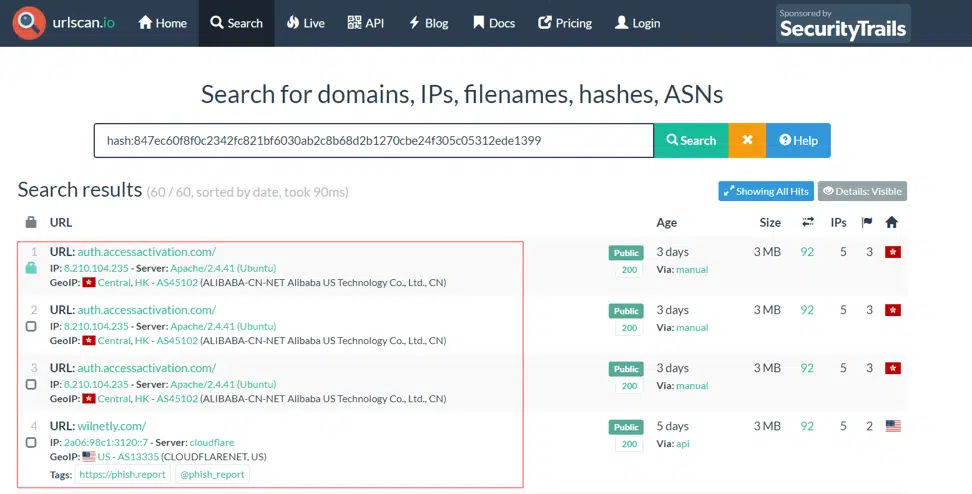The width and height of the screenshot is (972, 494).
Task: Click the requests arrows column icon
Action: tap(808, 222)
